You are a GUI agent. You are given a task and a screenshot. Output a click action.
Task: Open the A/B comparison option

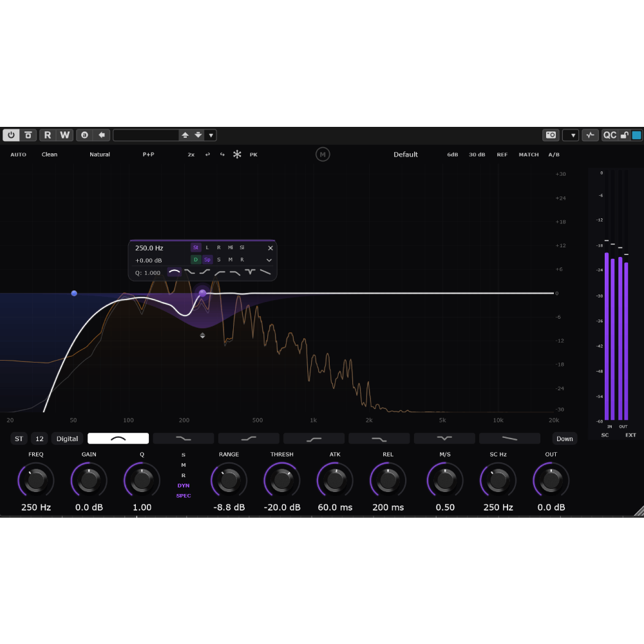click(x=554, y=155)
